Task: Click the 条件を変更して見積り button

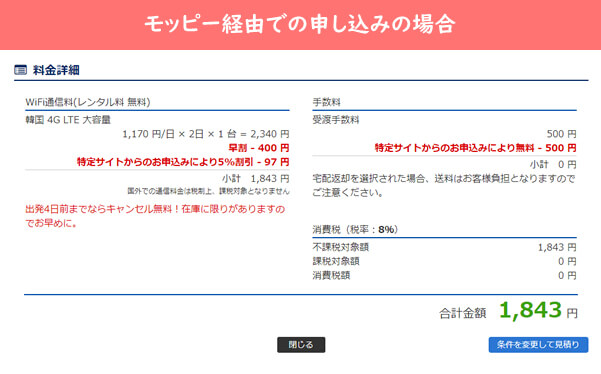Action: coord(538,344)
